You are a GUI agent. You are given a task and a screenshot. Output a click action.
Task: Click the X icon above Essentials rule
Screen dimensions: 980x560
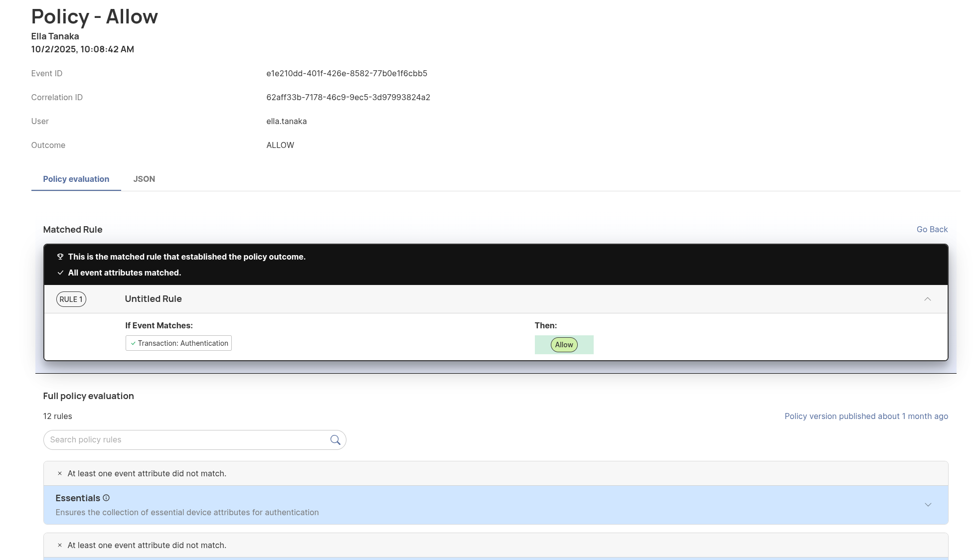tap(60, 473)
